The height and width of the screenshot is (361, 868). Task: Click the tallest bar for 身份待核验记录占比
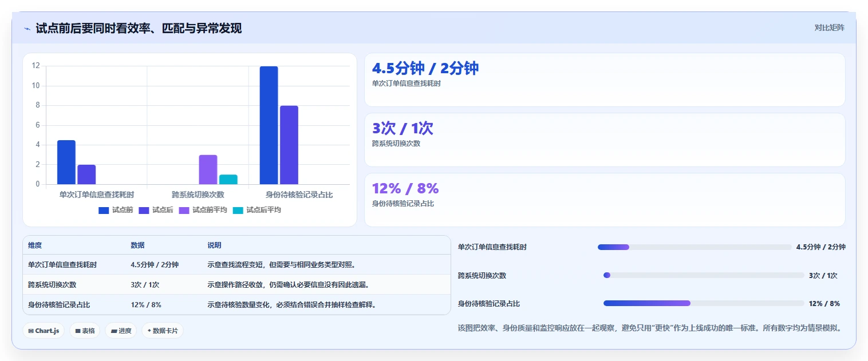click(269, 125)
